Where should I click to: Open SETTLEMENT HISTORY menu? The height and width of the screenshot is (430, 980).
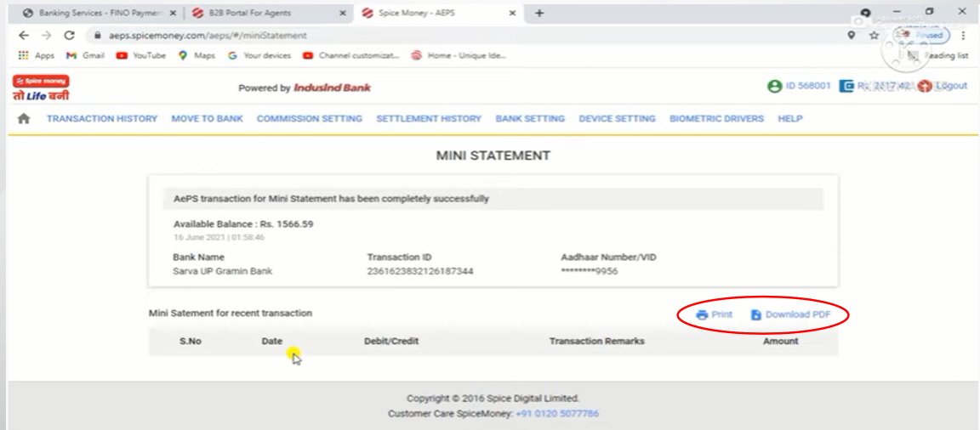point(429,119)
